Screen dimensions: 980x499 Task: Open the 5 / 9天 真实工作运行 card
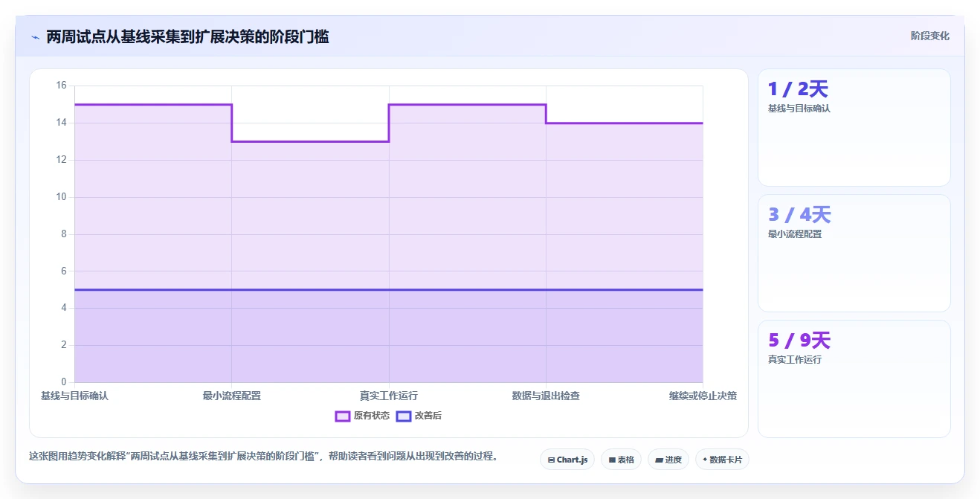tap(854, 379)
